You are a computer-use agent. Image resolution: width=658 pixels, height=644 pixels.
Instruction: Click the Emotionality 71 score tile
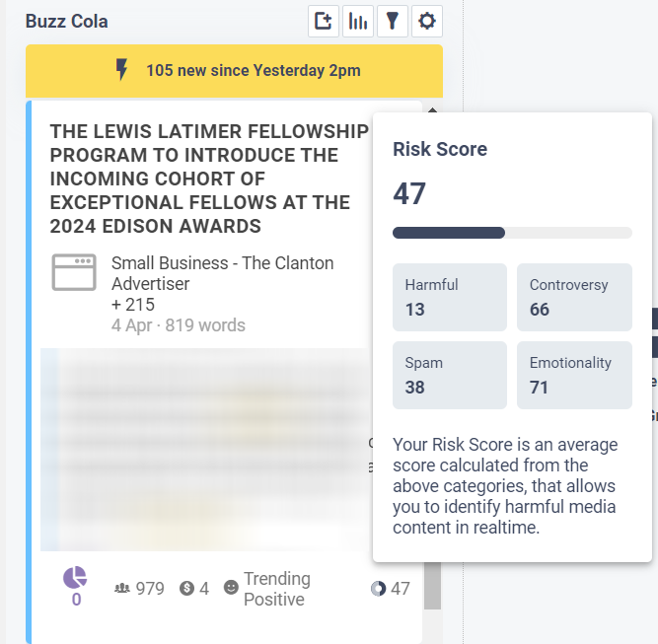574,375
